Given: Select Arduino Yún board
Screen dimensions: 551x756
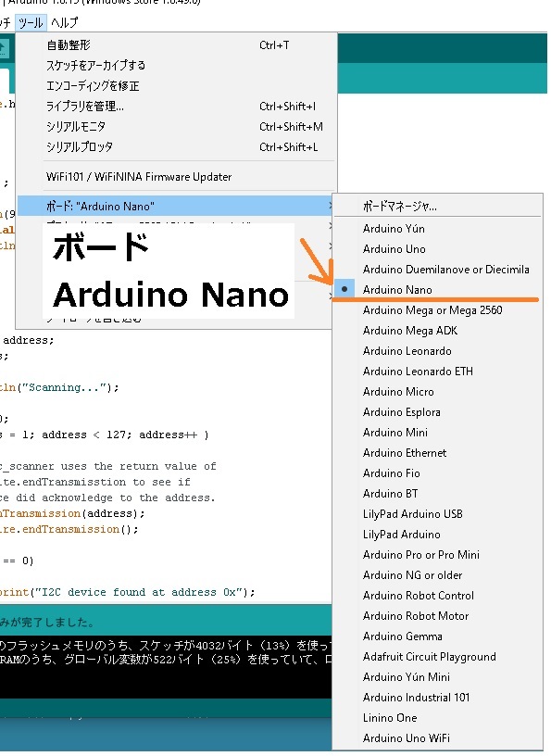Looking at the screenshot, I should (x=438, y=229).
